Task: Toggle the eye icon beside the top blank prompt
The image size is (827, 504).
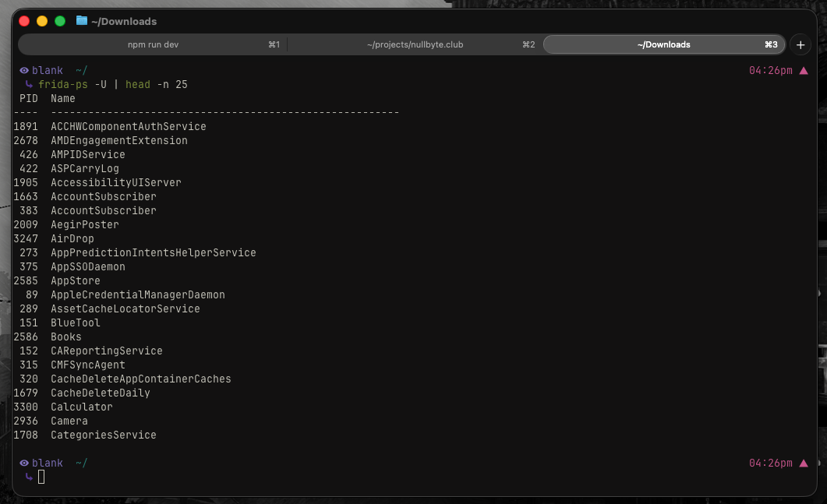Action: [x=23, y=70]
